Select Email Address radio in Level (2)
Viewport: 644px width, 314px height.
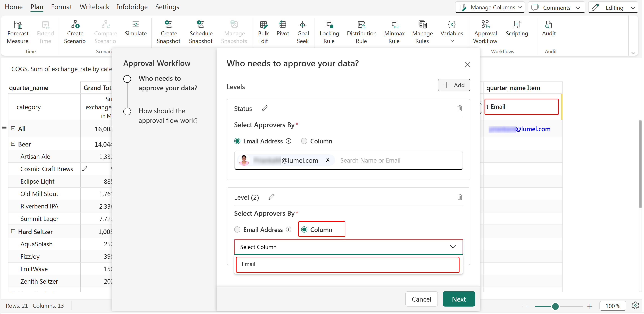tap(237, 229)
